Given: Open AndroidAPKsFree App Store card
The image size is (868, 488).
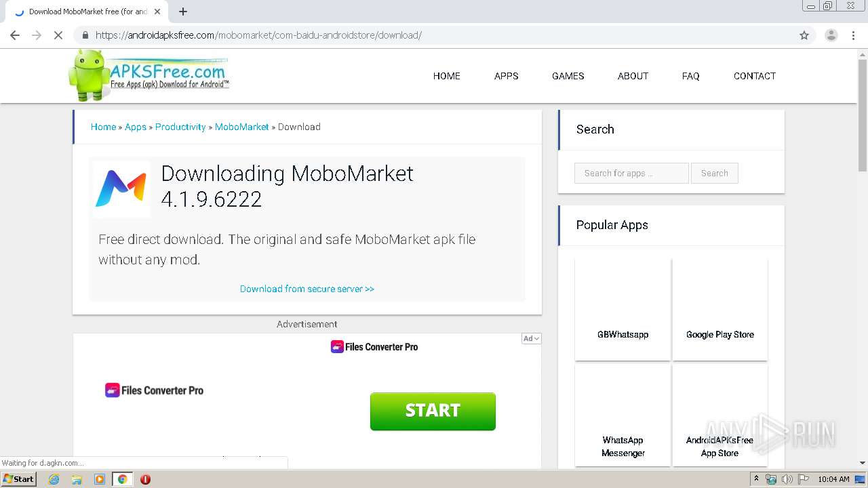Looking at the screenshot, I should 720,415.
